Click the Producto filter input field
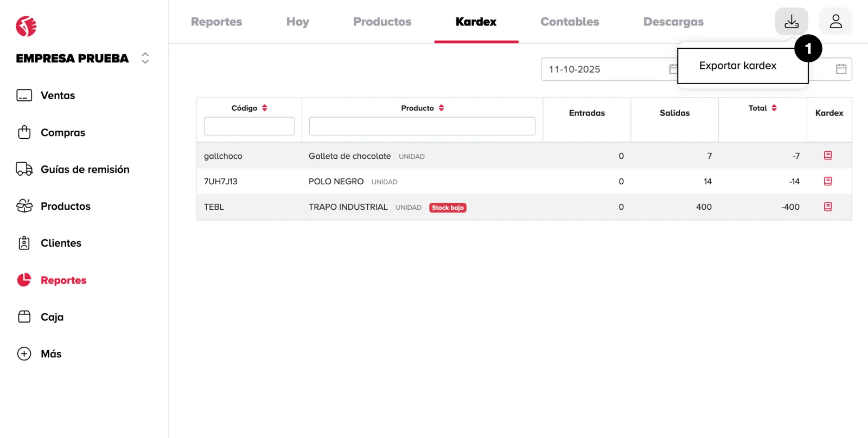Image resolution: width=868 pixels, height=438 pixels. tap(422, 126)
